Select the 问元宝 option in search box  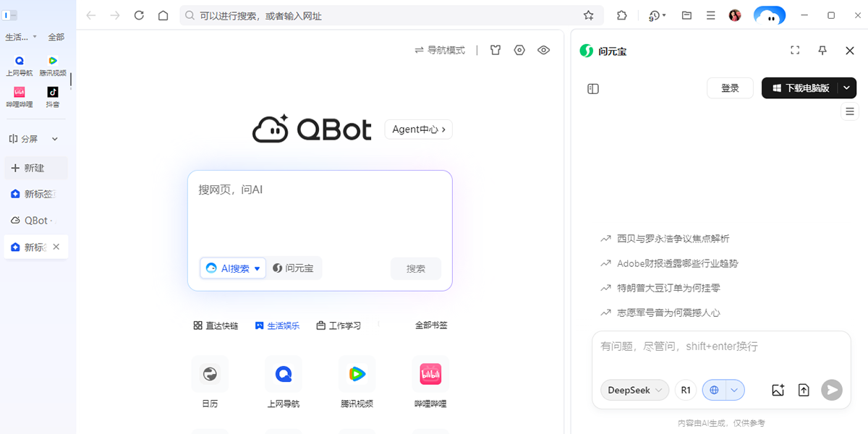coord(294,268)
